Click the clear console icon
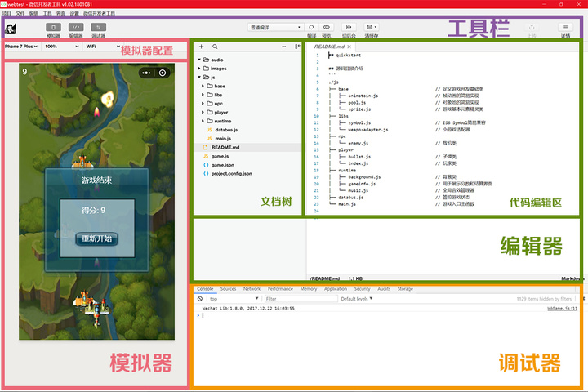 pos(200,299)
